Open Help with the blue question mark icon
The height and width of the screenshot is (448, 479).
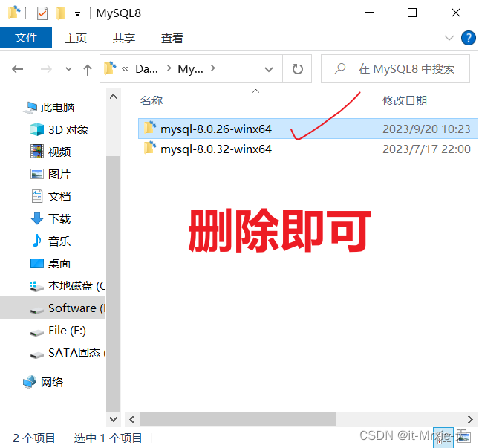tap(468, 38)
